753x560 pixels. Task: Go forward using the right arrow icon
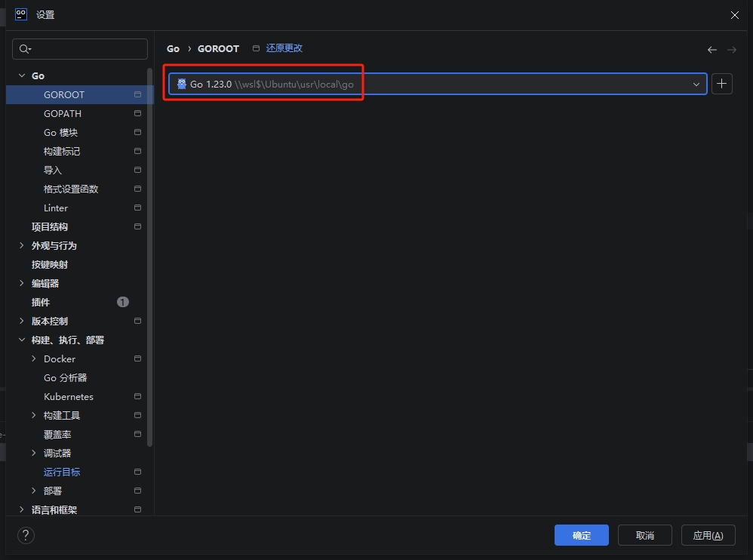731,50
